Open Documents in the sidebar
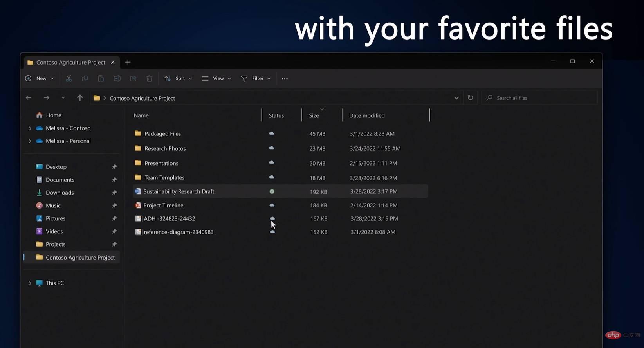644x348 pixels. coord(60,180)
